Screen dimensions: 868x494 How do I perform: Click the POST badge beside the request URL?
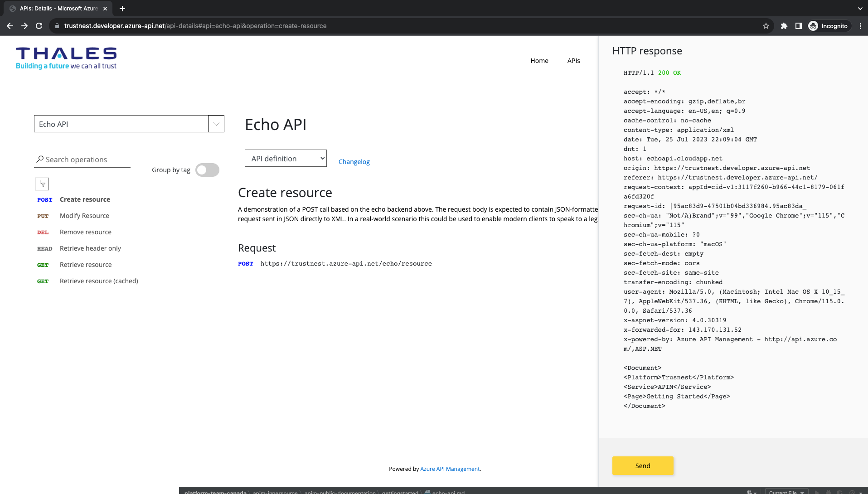(x=246, y=263)
